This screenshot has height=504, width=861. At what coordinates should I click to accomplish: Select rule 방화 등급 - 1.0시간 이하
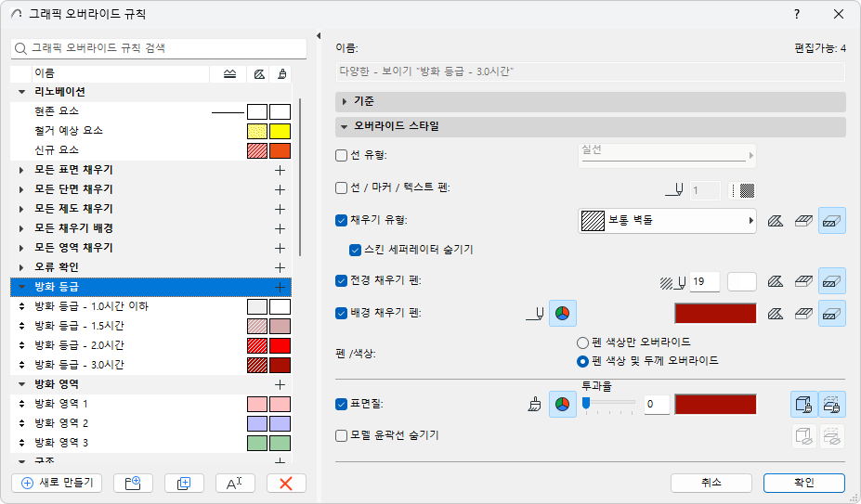click(150, 306)
